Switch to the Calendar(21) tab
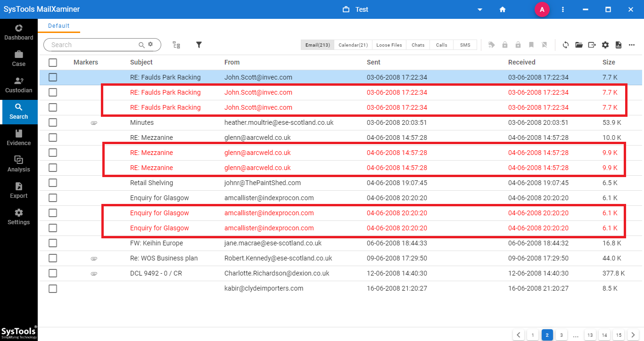644x341 pixels. (353, 45)
